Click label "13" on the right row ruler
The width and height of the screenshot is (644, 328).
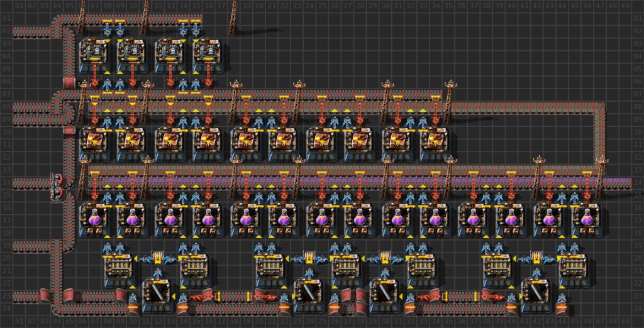click(x=638, y=170)
